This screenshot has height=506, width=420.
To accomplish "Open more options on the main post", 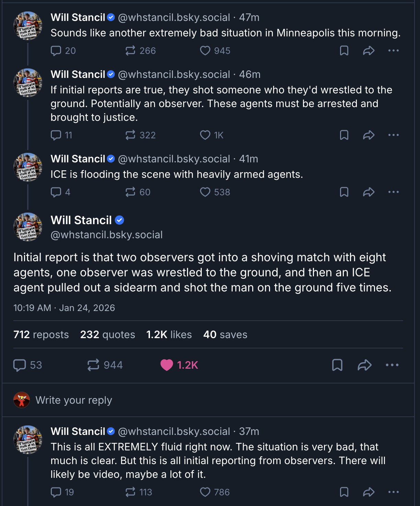I will pos(392,365).
